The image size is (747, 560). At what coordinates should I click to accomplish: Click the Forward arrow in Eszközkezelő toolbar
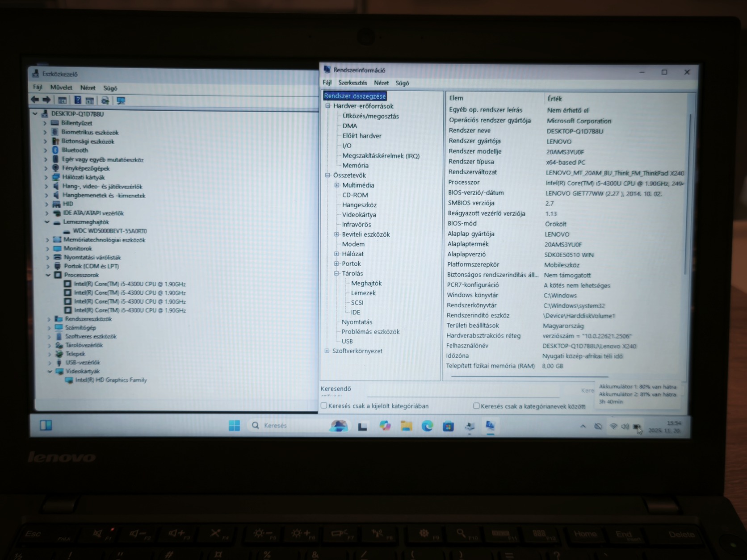(x=46, y=100)
